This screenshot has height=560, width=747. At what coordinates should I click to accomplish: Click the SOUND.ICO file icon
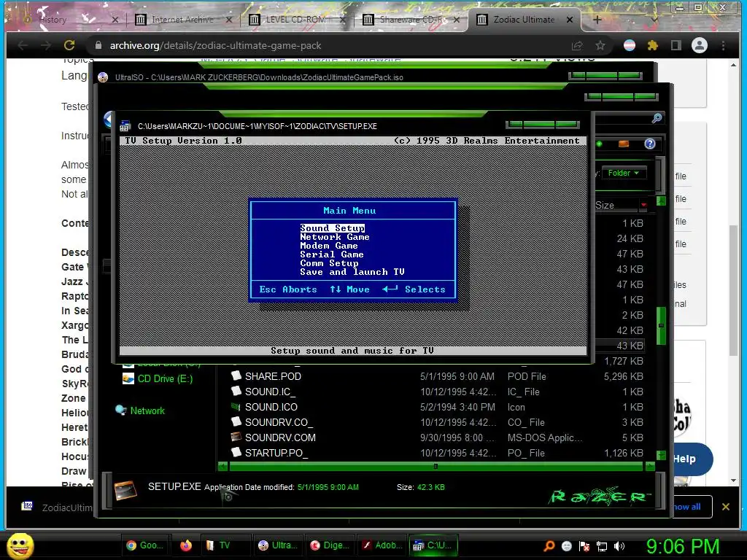coord(236,407)
